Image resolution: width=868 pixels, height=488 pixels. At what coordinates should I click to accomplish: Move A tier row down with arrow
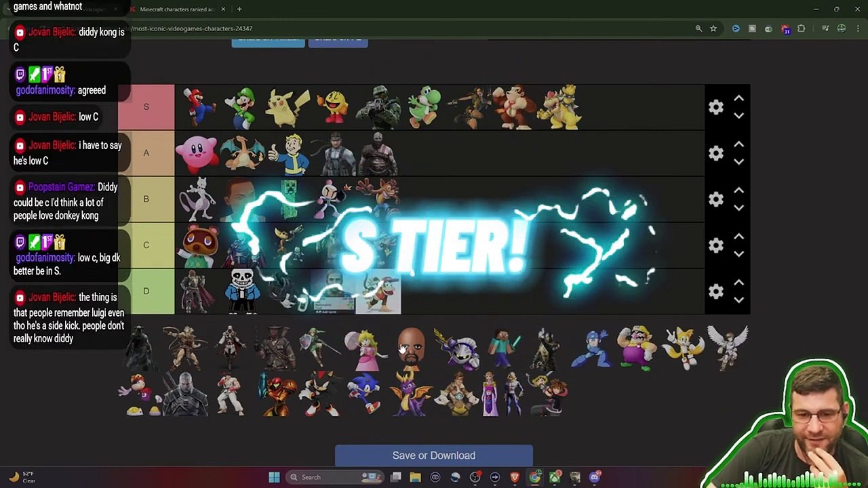point(738,162)
